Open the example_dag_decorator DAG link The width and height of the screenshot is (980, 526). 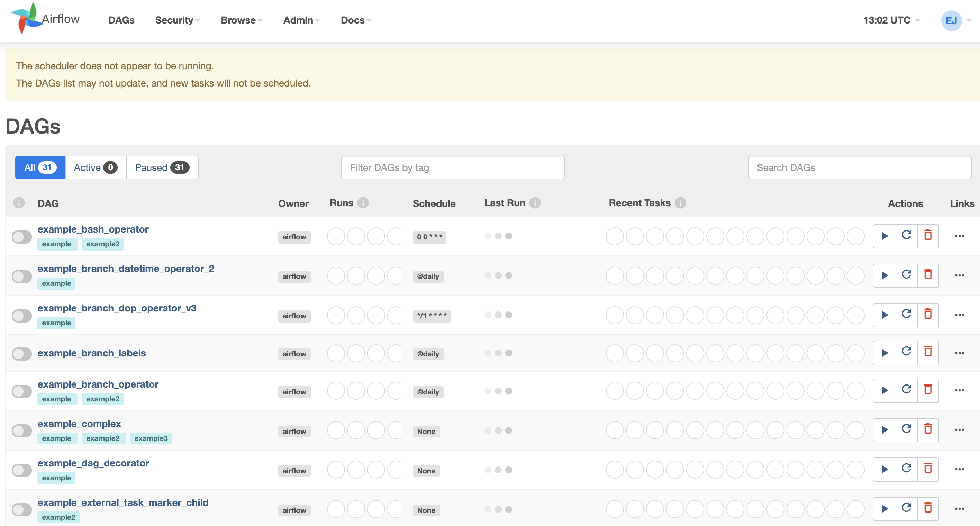[93, 463]
